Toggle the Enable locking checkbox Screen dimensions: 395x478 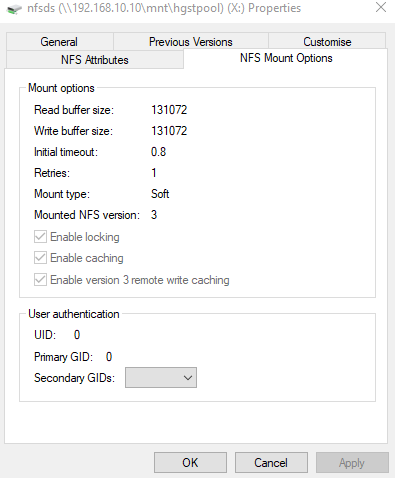point(40,237)
